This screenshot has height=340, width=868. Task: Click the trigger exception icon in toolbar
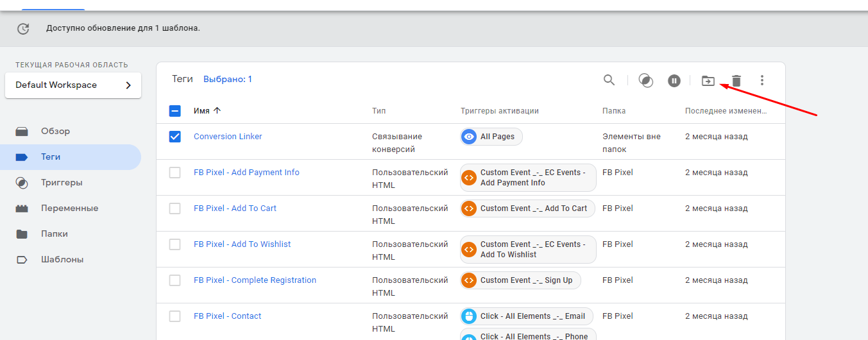click(646, 80)
